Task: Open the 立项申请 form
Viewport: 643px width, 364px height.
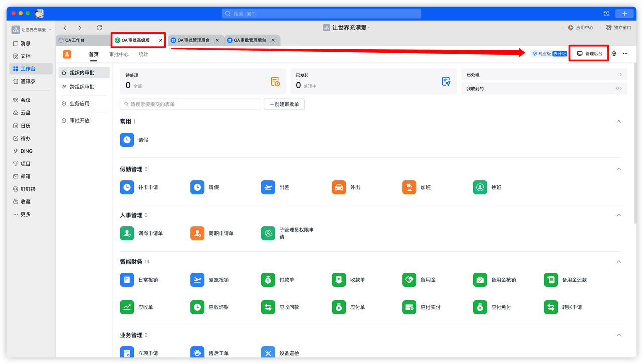Action: [127, 352]
